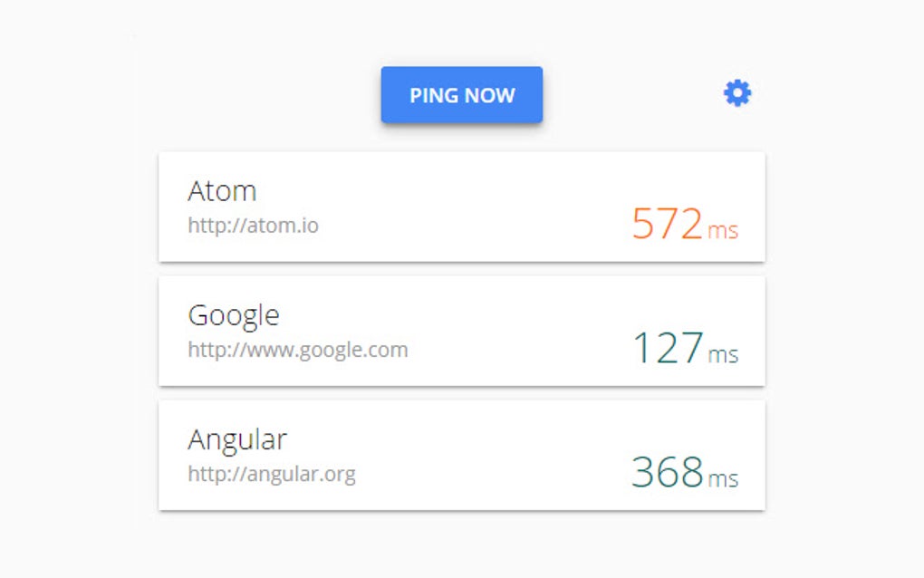The image size is (924, 578).
Task: Open the http://atom.io link
Action: (254, 226)
